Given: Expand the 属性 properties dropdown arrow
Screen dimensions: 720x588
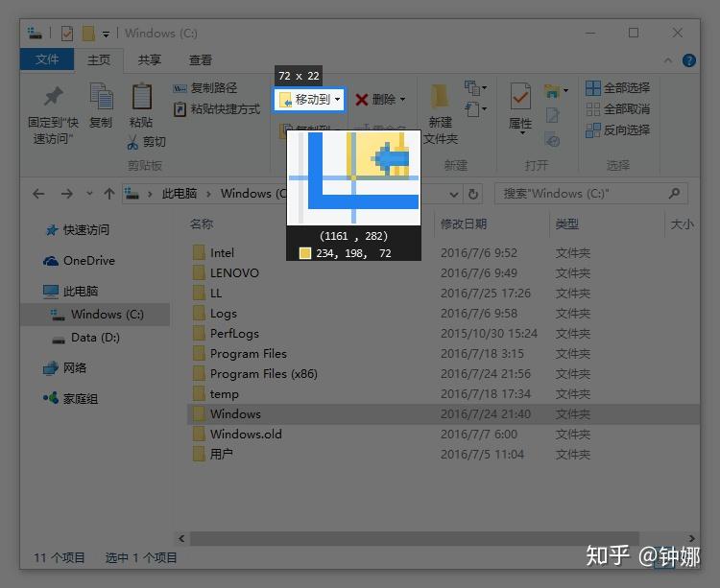Looking at the screenshot, I should click(x=522, y=133).
